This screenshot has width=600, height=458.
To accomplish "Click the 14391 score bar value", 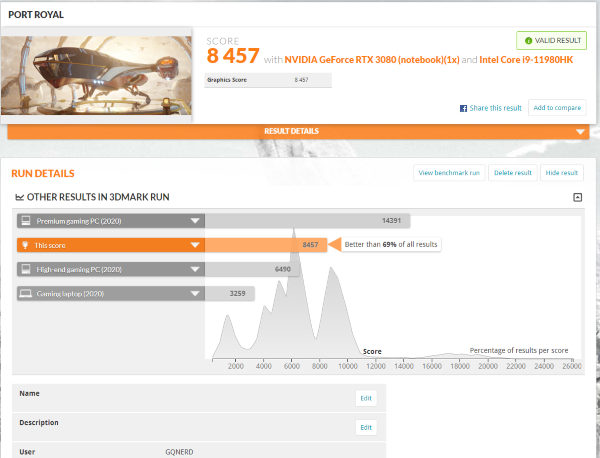I will 391,221.
